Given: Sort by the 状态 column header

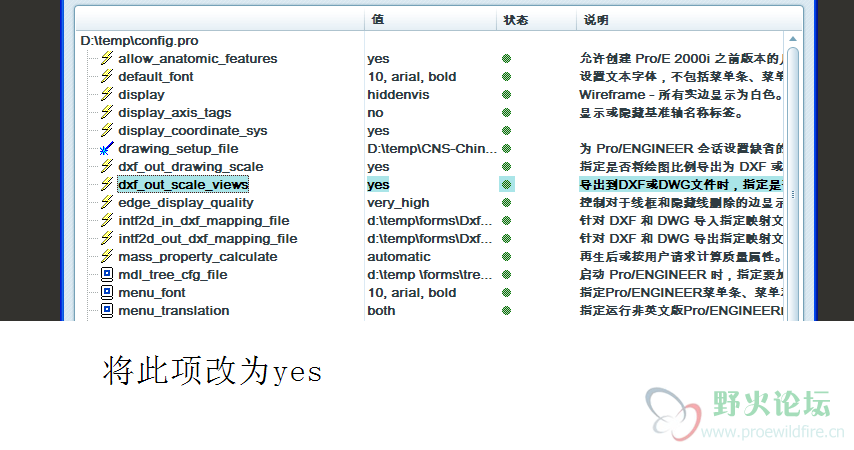Looking at the screenshot, I should 536,20.
